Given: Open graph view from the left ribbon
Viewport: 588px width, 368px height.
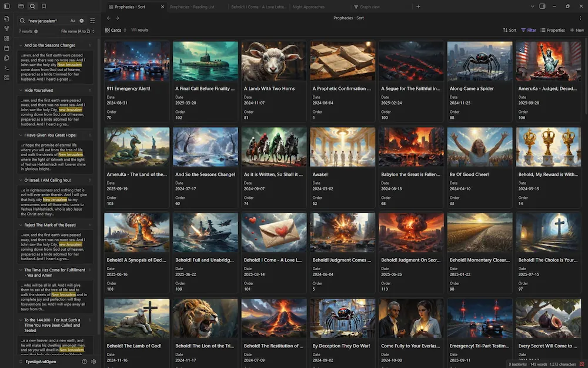Looking at the screenshot, I should click(x=6, y=28).
